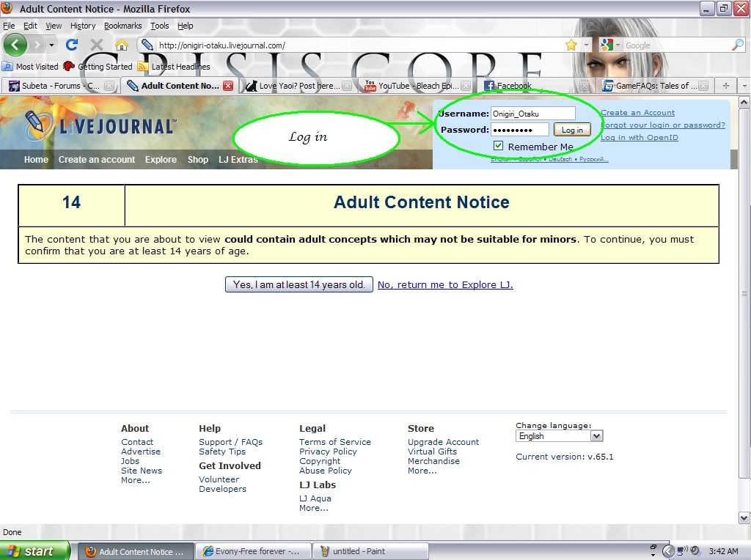Bookmark this page with the star icon
Viewport: 751px width, 560px height.
571,45
